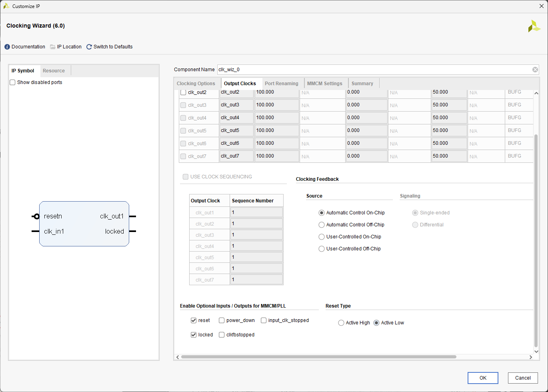
Task: Select the Output Clocks tab
Action: coord(240,84)
